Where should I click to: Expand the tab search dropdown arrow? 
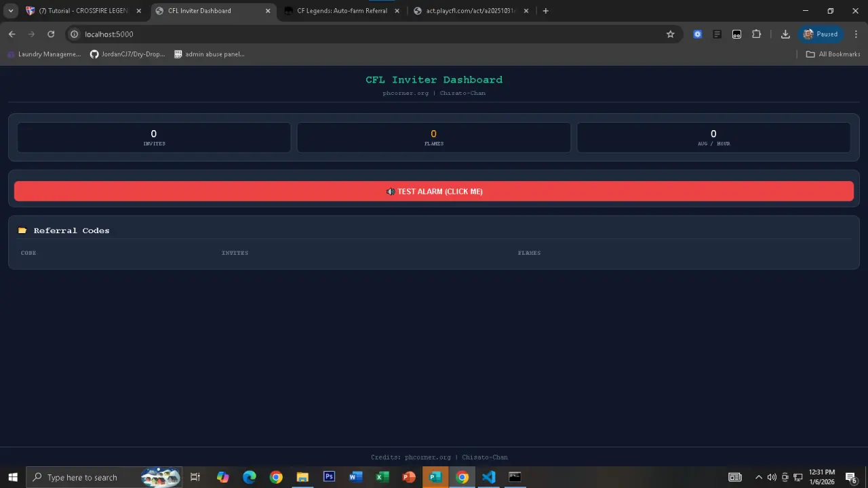click(x=11, y=11)
